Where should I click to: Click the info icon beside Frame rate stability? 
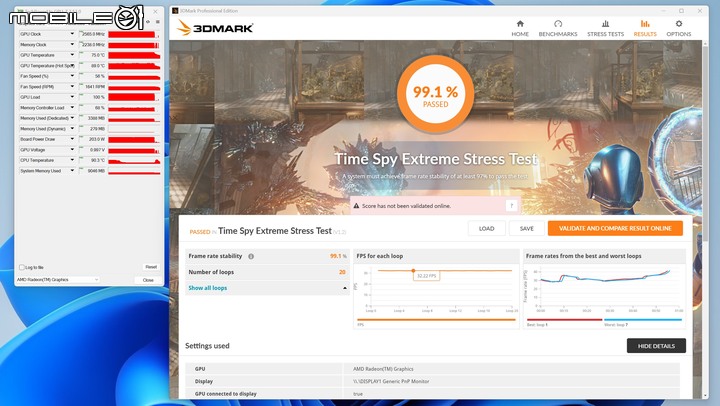[x=251, y=256]
